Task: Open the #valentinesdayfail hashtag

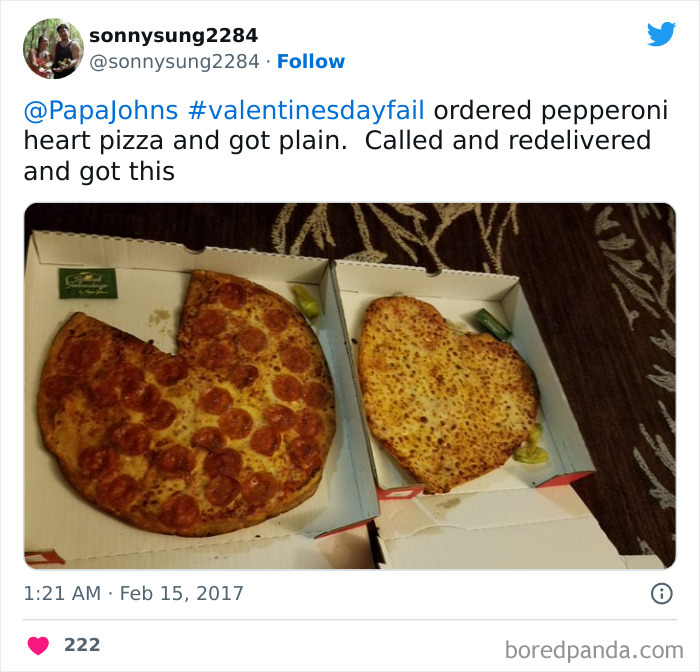Action: pos(306,110)
